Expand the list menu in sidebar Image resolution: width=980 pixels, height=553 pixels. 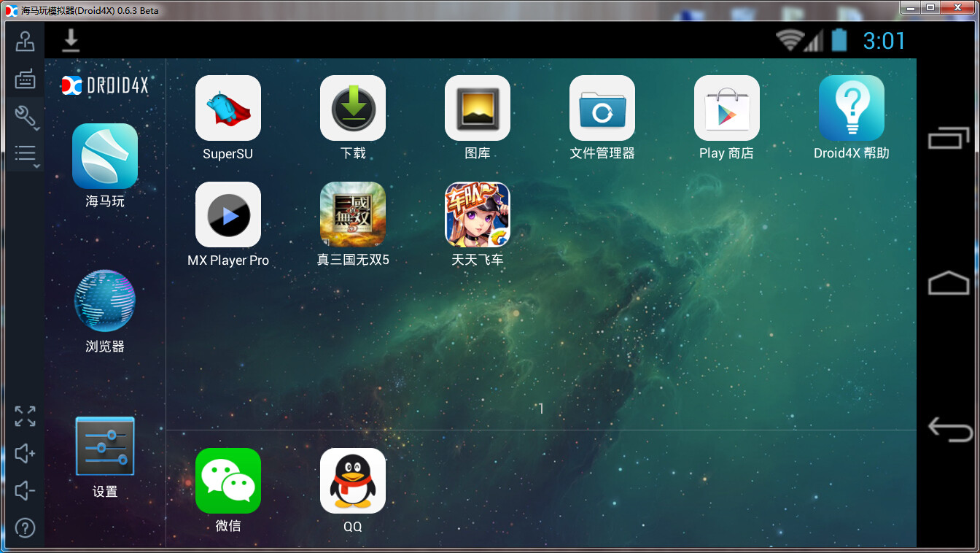point(26,154)
